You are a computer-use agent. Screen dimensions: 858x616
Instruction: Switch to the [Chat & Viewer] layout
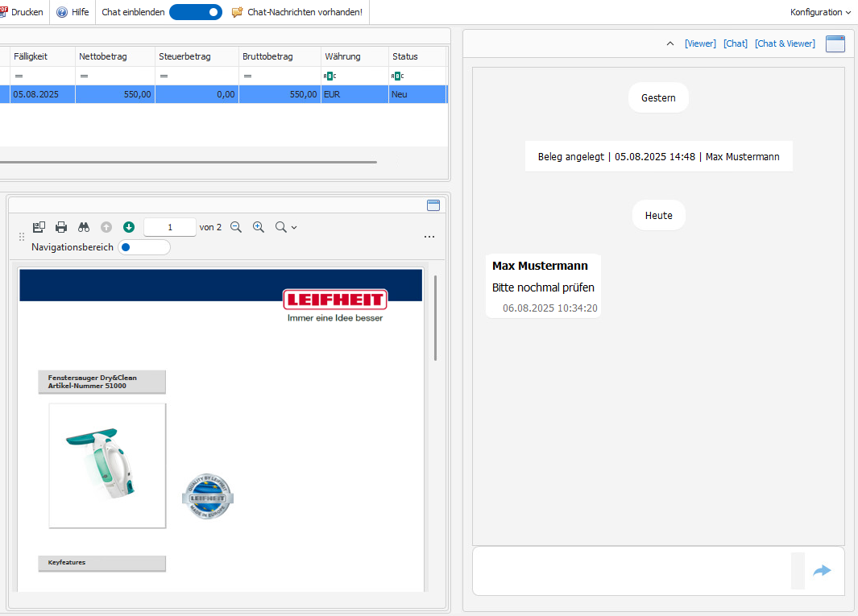pos(785,43)
